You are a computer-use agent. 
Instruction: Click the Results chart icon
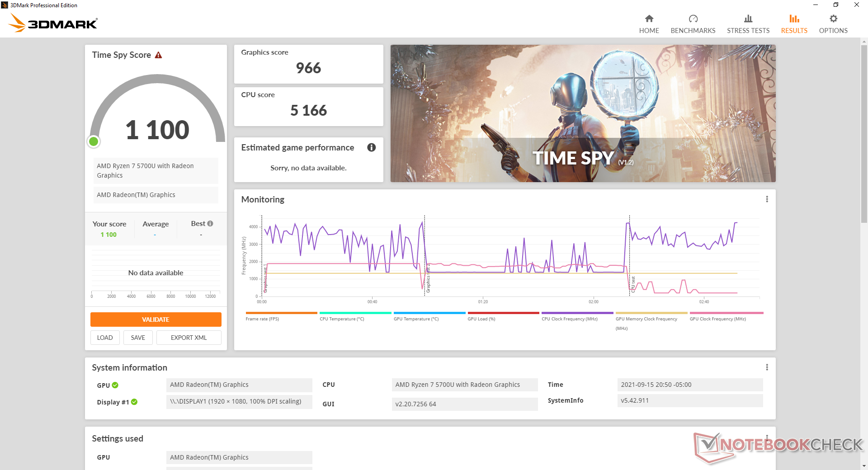coord(794,19)
